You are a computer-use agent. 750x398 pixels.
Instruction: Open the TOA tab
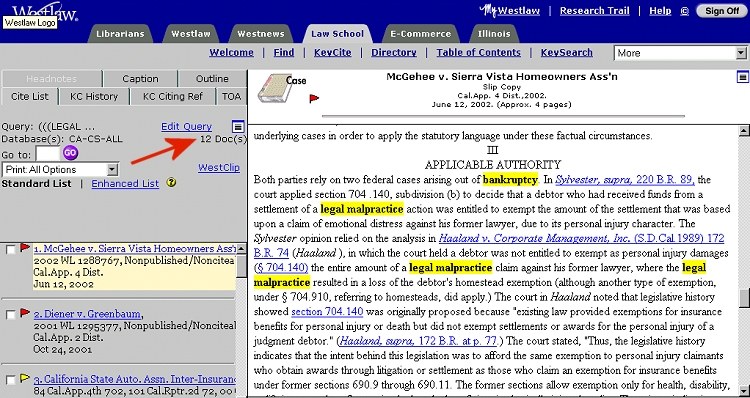pyautogui.click(x=231, y=96)
